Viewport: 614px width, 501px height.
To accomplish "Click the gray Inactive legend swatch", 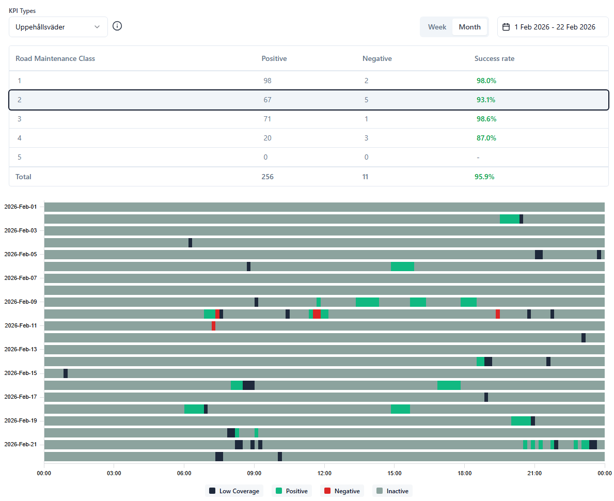I will pyautogui.click(x=379, y=491).
